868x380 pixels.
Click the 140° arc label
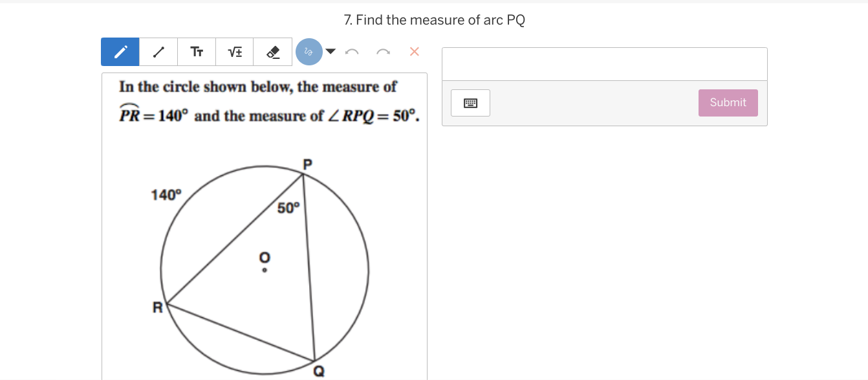[x=166, y=194]
